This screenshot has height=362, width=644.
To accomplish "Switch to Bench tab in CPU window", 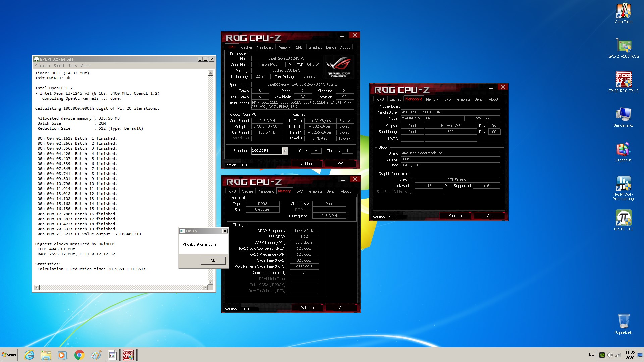I will [331, 47].
